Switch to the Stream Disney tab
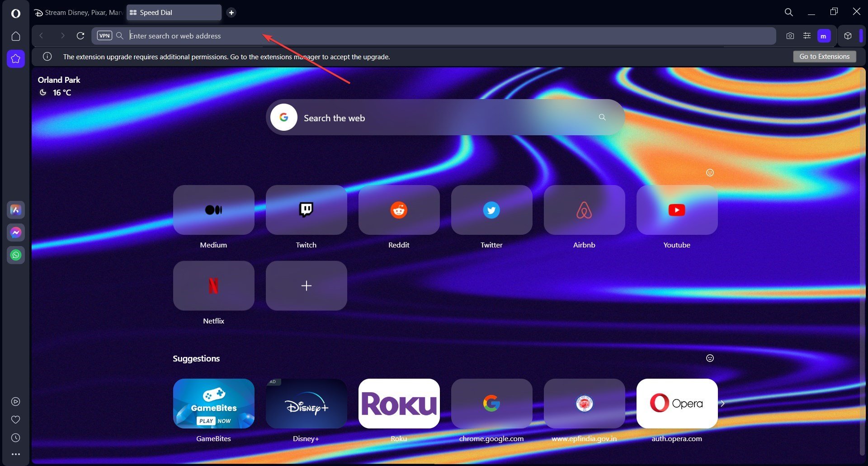The height and width of the screenshot is (466, 868). [x=78, y=13]
